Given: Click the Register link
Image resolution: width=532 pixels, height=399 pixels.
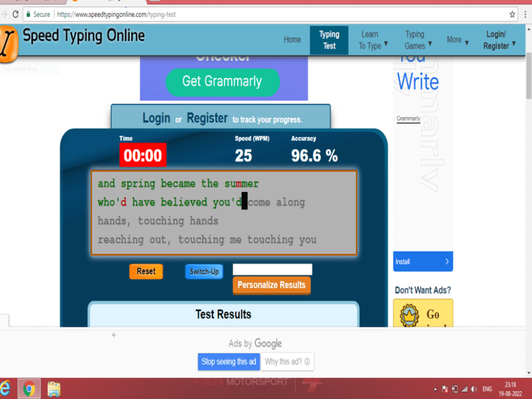Looking at the screenshot, I should [x=207, y=118].
